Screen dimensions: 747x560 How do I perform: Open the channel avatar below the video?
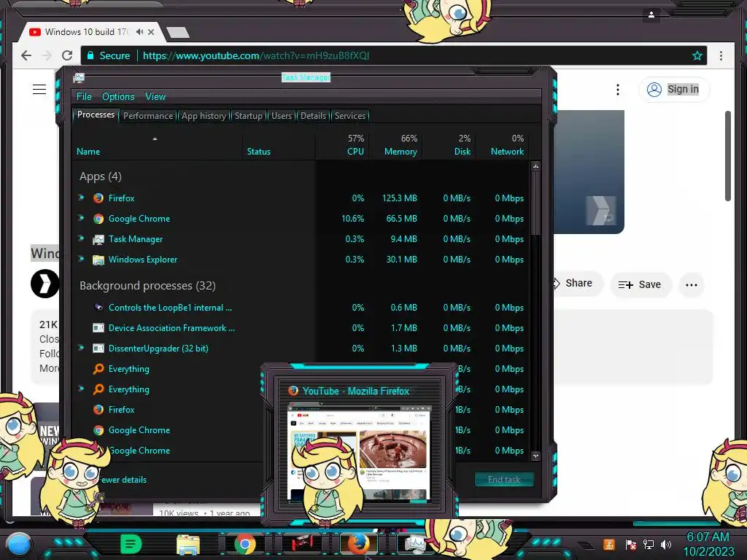[x=44, y=284]
